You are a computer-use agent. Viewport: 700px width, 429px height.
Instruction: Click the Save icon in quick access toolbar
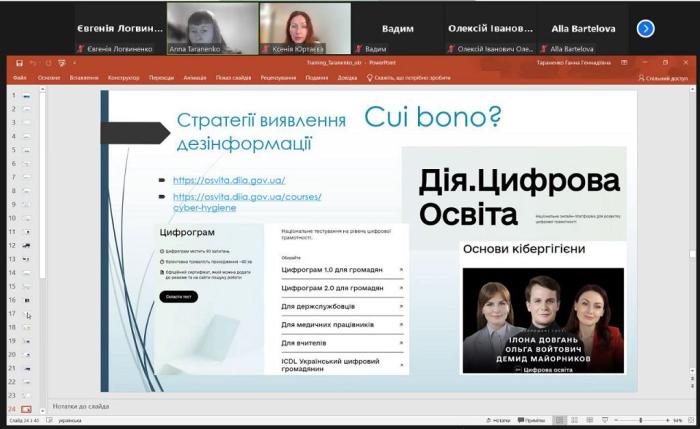coord(17,63)
